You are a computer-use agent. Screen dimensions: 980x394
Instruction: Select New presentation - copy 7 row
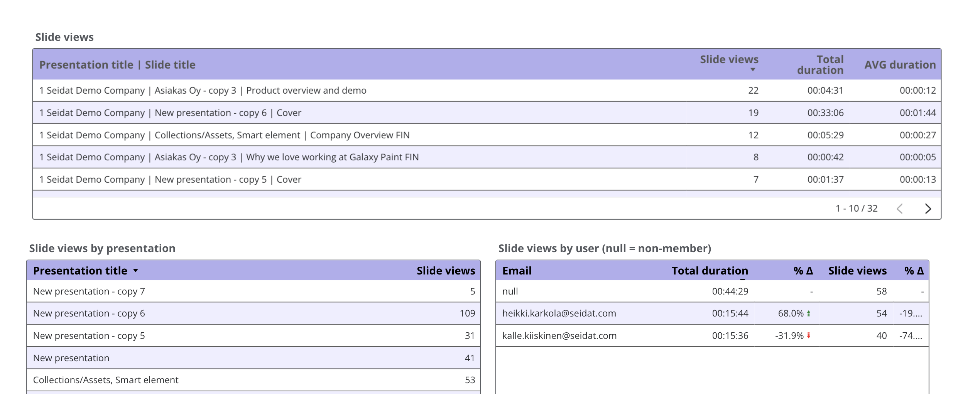point(89,291)
